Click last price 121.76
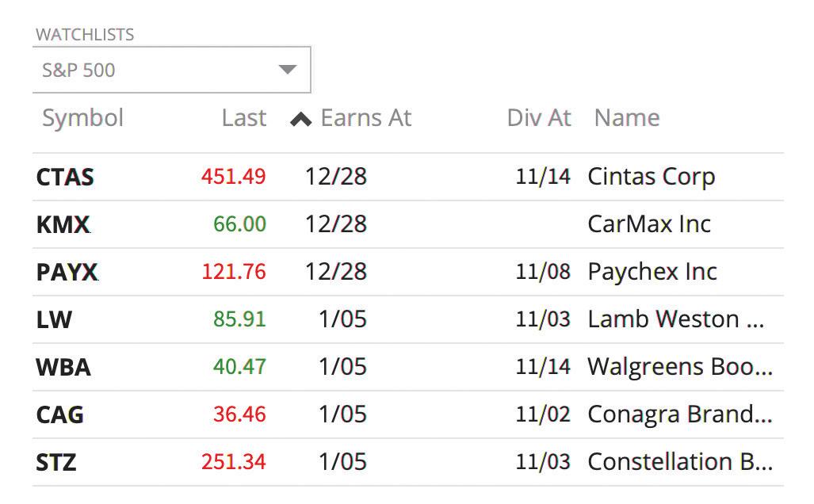Viewport: 814px width, 504px height. point(234,272)
